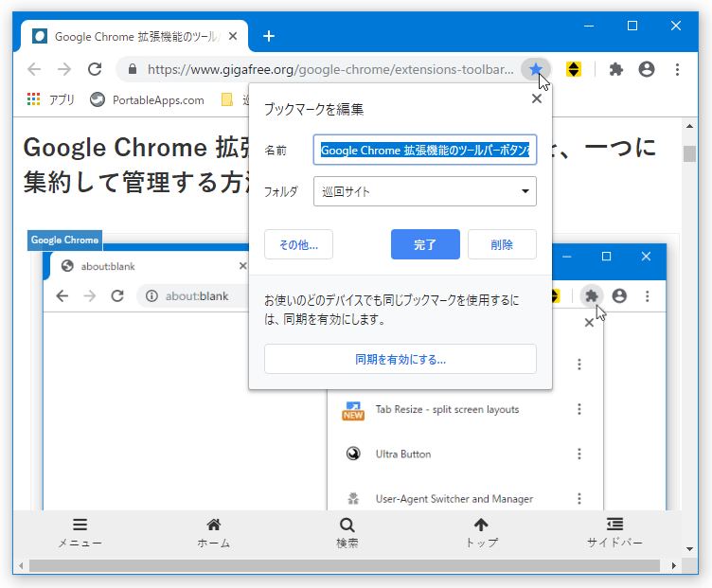Image resolution: width=712 pixels, height=588 pixels.
Task: Open the yellow bookmarks folder on the bar
Action: [x=226, y=99]
